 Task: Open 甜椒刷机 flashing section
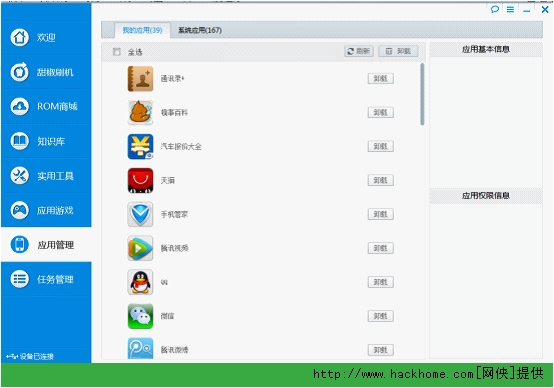(x=46, y=72)
